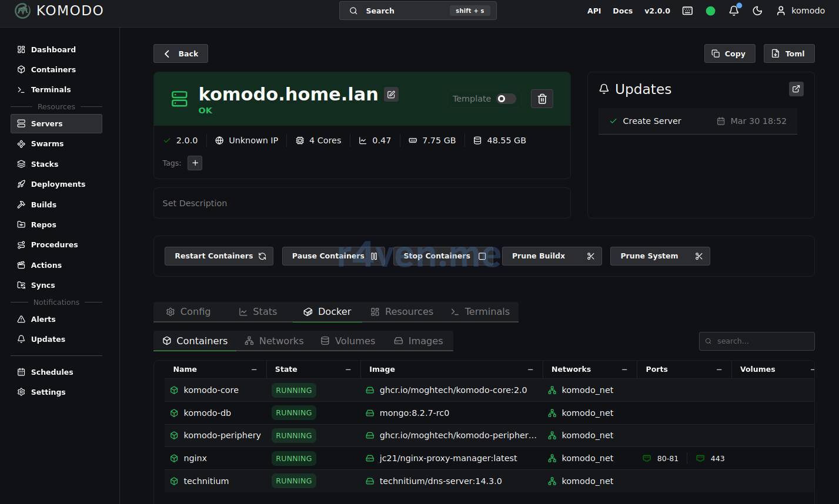Open the Volumes sub-tab
This screenshot has height=504, width=839.
pos(347,341)
